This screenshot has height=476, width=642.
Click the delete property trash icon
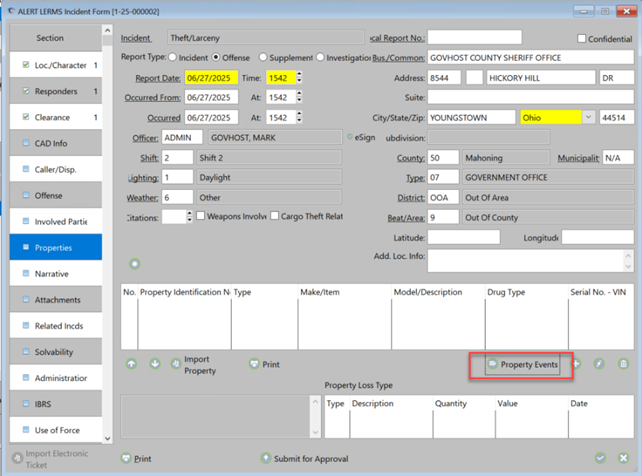coord(623,365)
